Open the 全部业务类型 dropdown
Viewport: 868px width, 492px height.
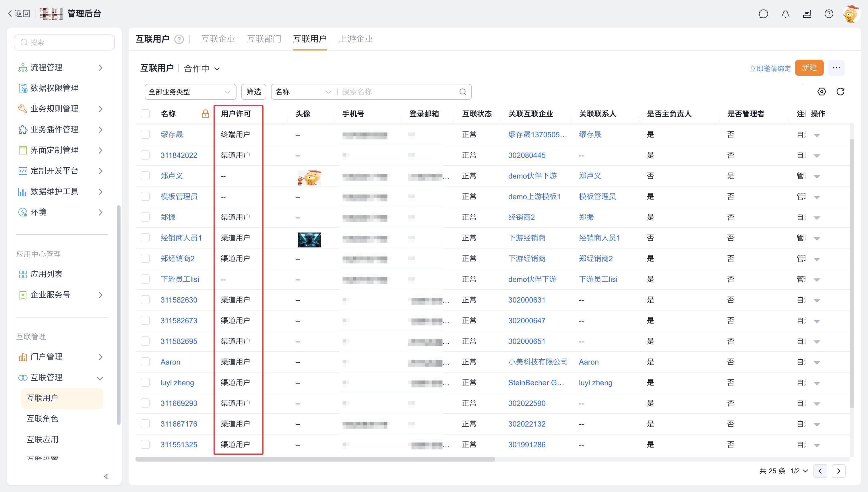tap(190, 92)
